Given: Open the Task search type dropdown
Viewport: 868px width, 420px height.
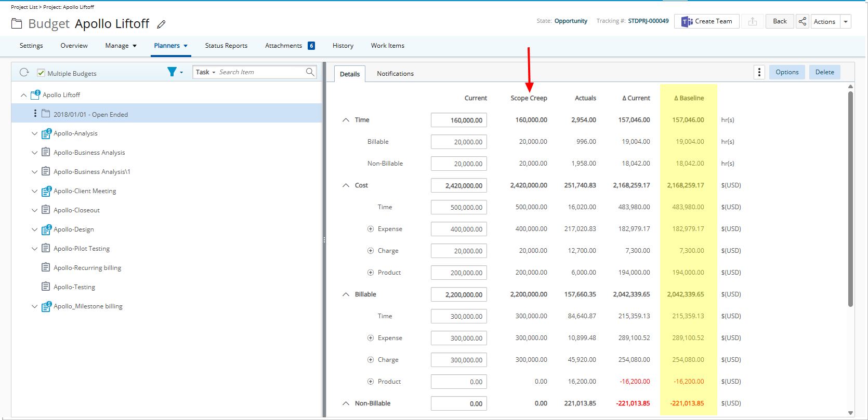Looking at the screenshot, I should 205,72.
